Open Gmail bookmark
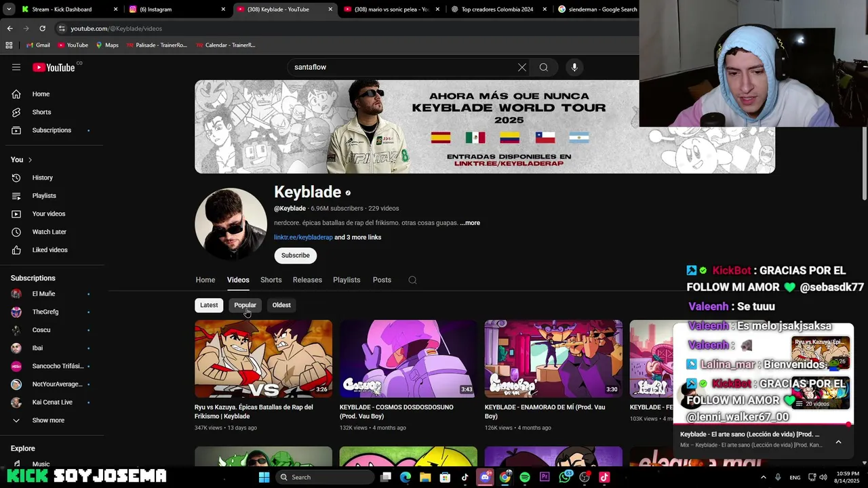 [38, 45]
